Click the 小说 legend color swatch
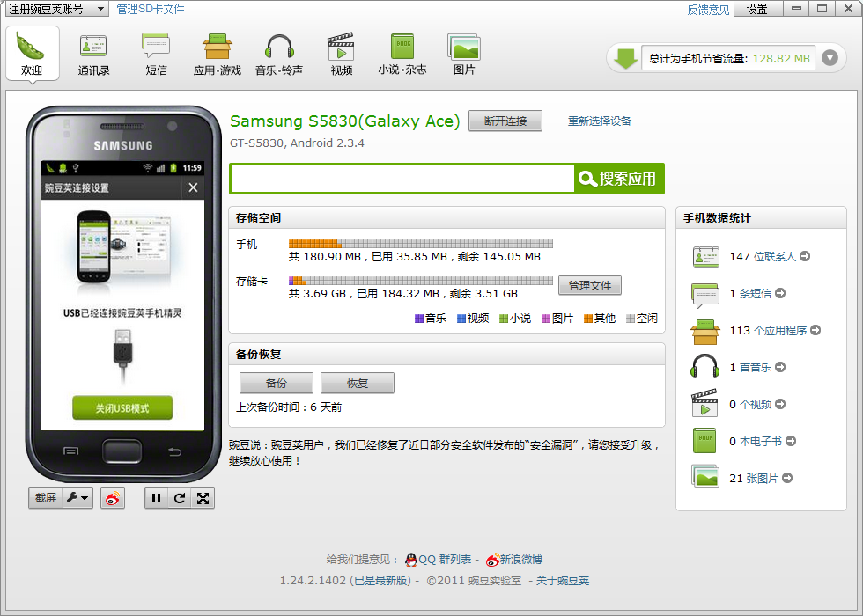The height and width of the screenshot is (616, 863). coord(504,319)
